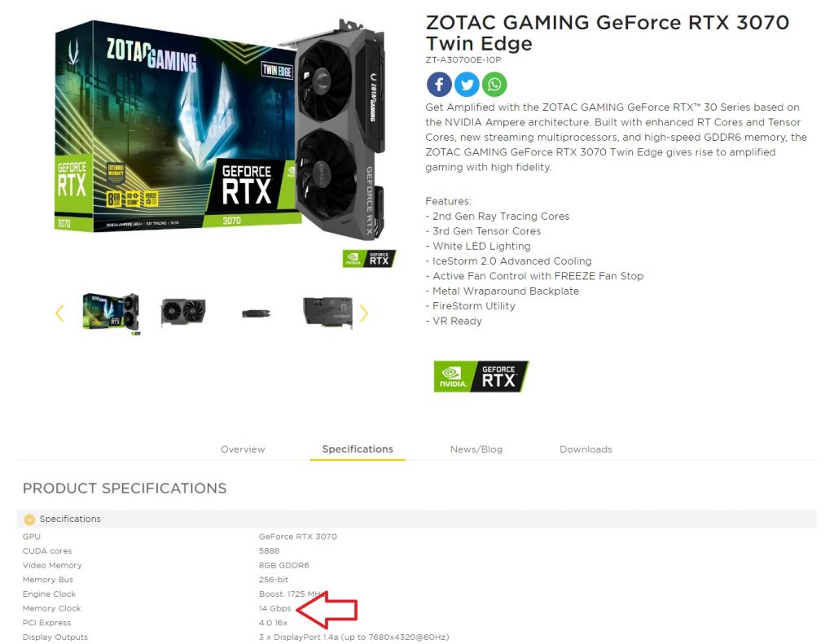Screen dimensions: 834x644
Task: Select the box-and-card thumbnail image
Action: click(112, 313)
